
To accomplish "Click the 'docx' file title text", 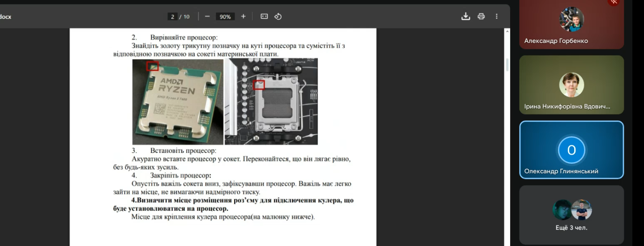I will point(5,17).
